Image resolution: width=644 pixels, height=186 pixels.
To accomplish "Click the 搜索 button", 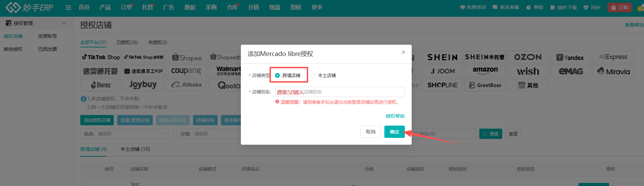I will tap(491, 134).
